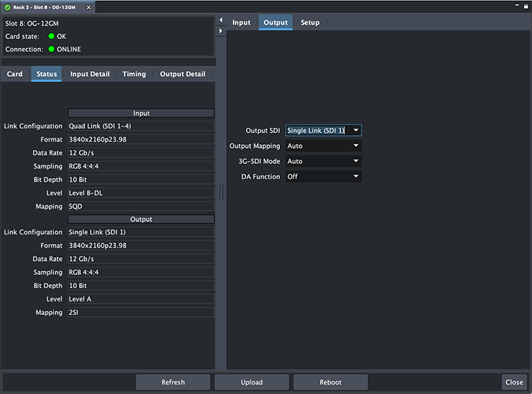
Task: Switch to the Card tab
Action: point(15,74)
